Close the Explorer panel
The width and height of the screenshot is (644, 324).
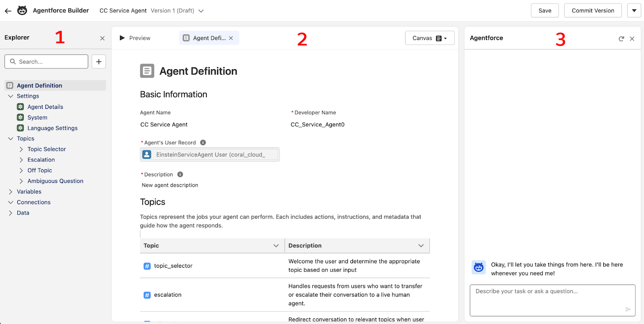(102, 38)
